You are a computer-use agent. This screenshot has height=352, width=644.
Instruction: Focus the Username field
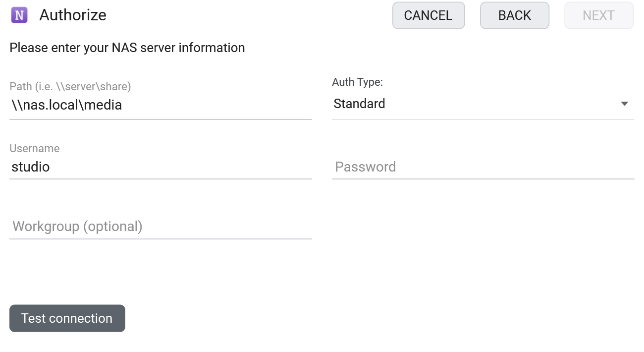tap(161, 167)
